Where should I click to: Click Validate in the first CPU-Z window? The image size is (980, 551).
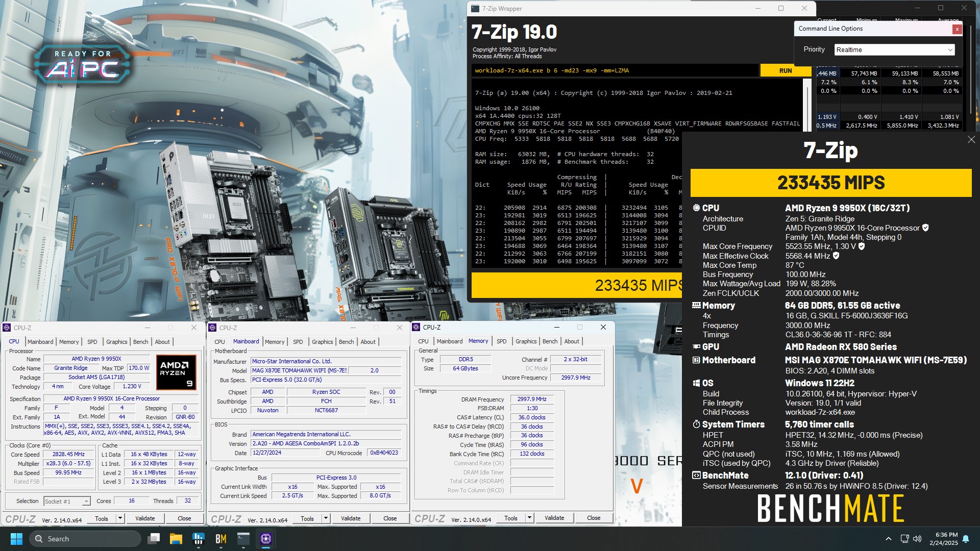[x=145, y=518]
